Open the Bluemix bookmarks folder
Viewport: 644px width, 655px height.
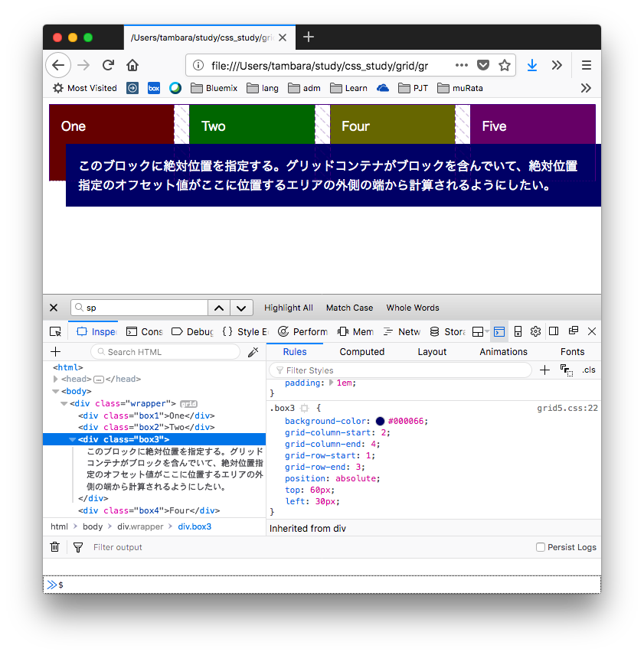point(214,88)
